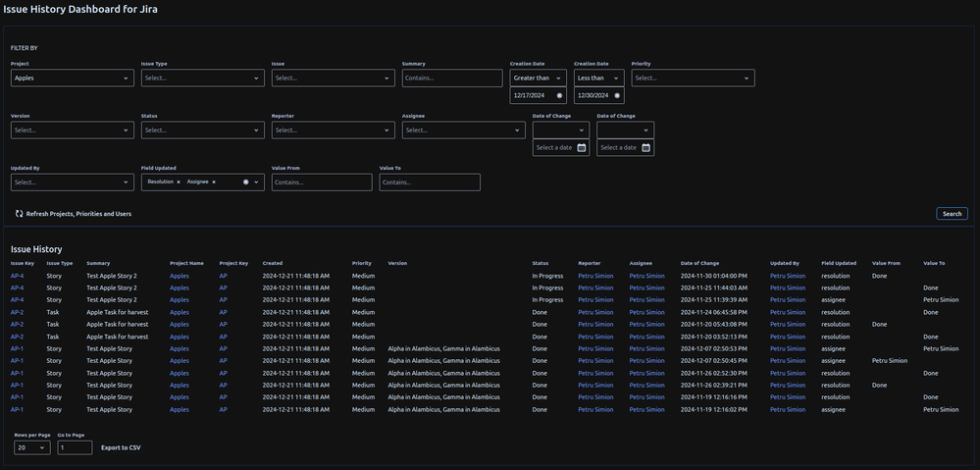Open AP-4 link in 2024-11-25 11:39:39 AM row
Screen dimensions: 980x470
(17, 300)
